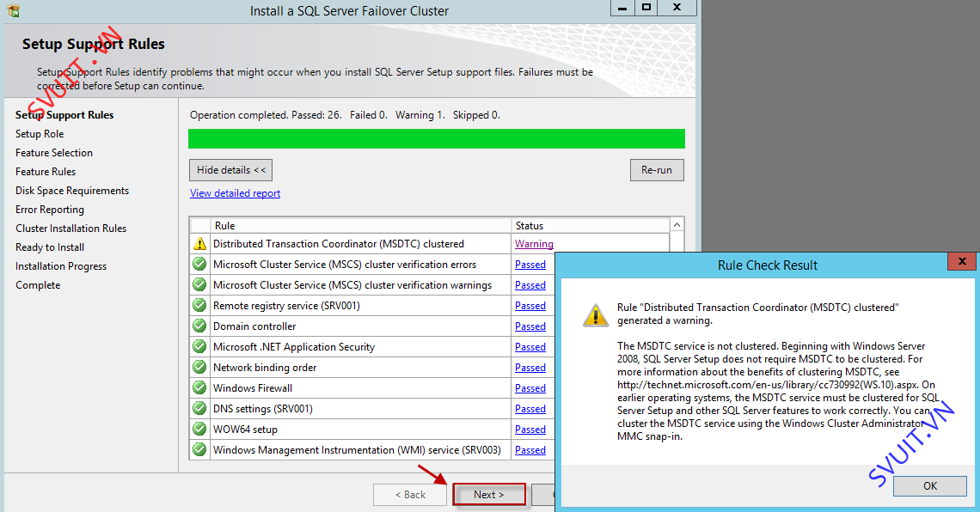This screenshot has height=512, width=980.
Task: Open Passed link for .NET Application Security
Action: [x=530, y=346]
